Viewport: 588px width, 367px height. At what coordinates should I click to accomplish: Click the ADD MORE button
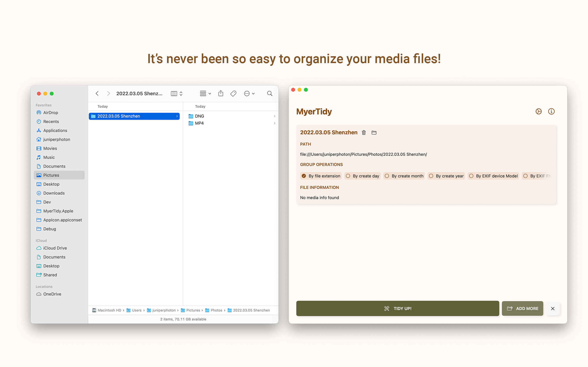(522, 309)
